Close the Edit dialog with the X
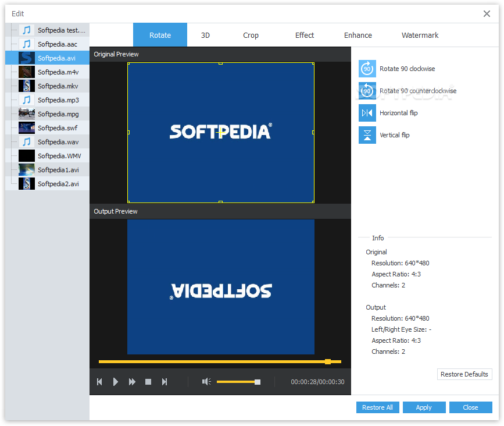Image resolution: width=504 pixels, height=426 pixels. (487, 13)
